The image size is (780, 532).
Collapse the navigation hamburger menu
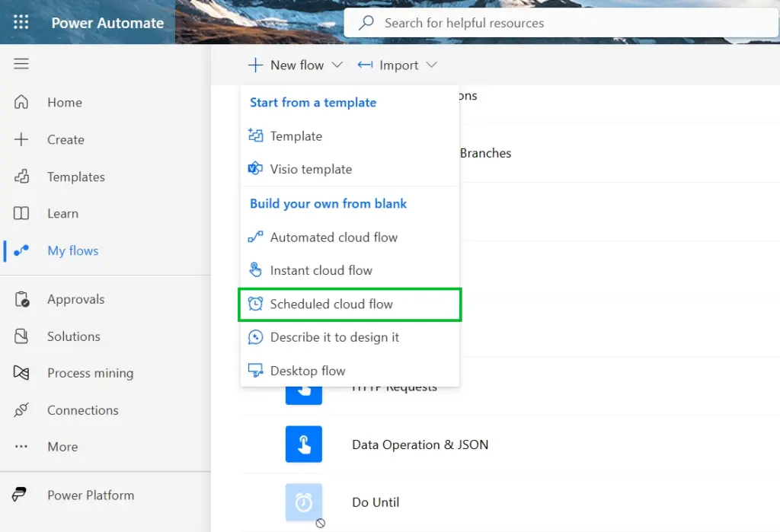[x=21, y=64]
